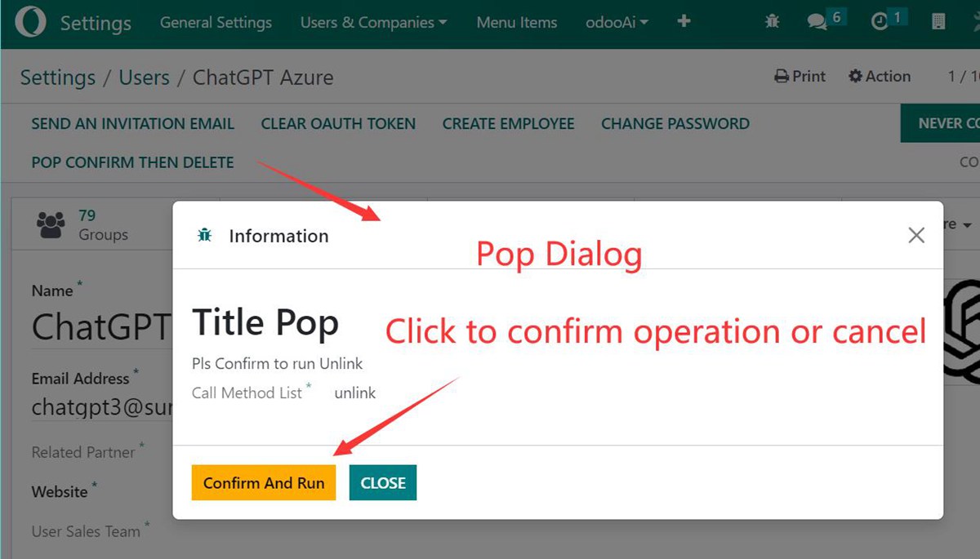Click Clear OAuth Token button
Image resolution: width=980 pixels, height=559 pixels.
tap(338, 124)
